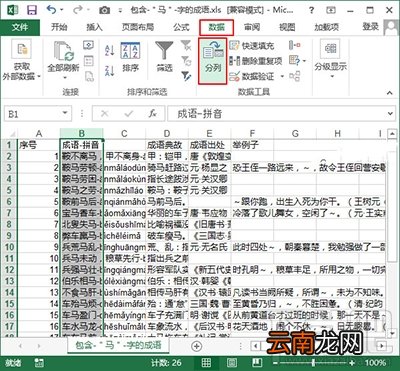Click the formula bar Enter checkmark button
This screenshot has height=371, width=400.
(129, 114)
